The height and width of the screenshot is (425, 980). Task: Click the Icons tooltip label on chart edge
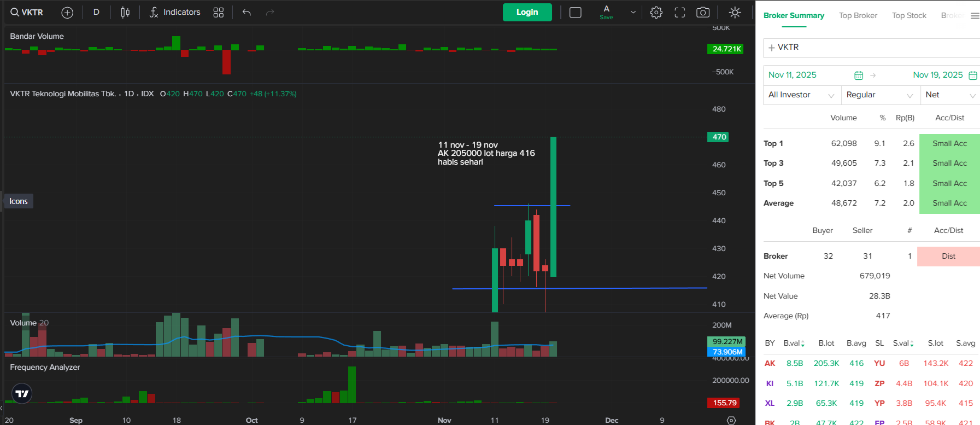pyautogui.click(x=19, y=201)
